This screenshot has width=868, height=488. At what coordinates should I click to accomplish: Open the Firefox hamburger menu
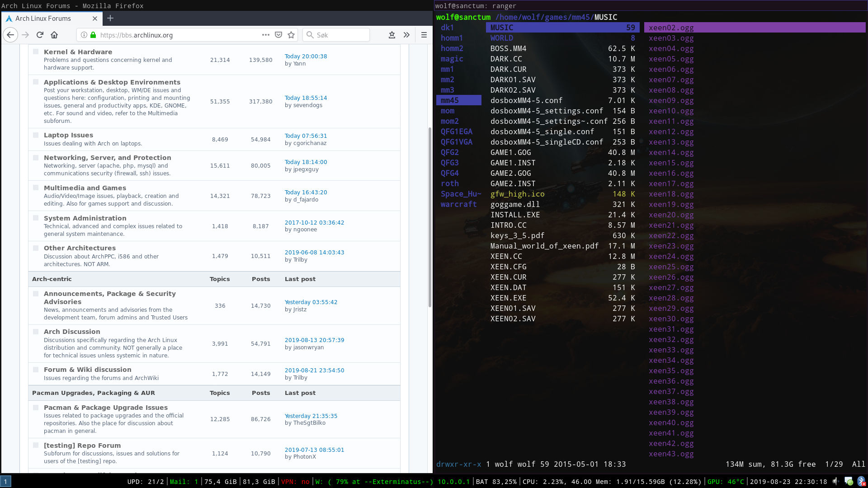point(424,35)
